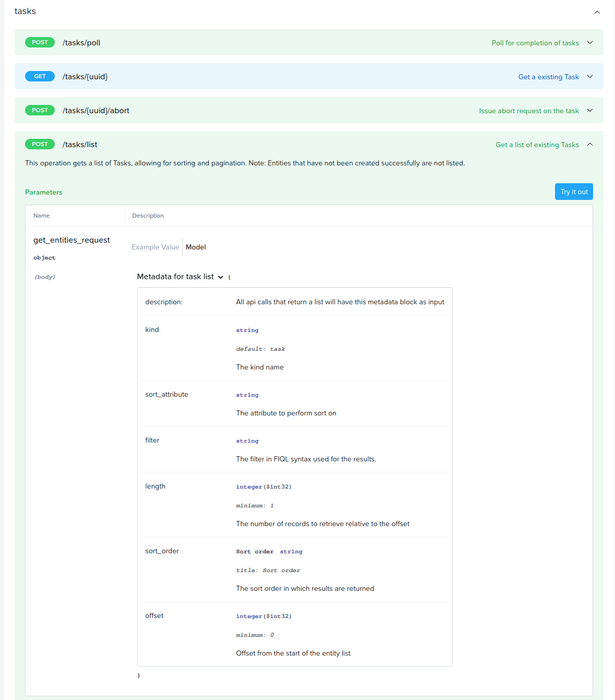Expand the /tasks/{uuid}/abort endpoint
615x700 pixels.
pos(590,111)
